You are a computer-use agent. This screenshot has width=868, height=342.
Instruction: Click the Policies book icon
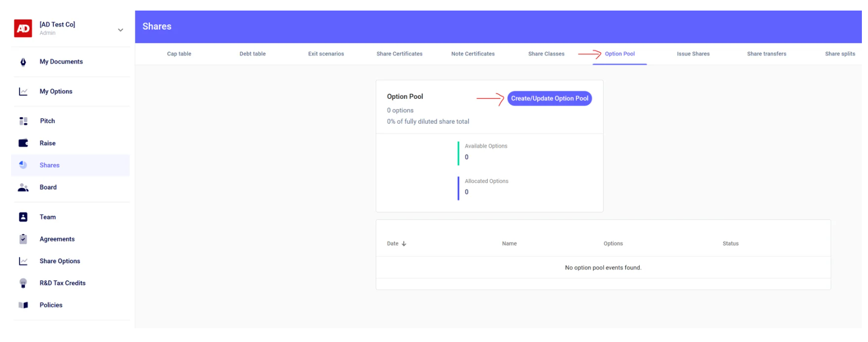pyautogui.click(x=23, y=305)
